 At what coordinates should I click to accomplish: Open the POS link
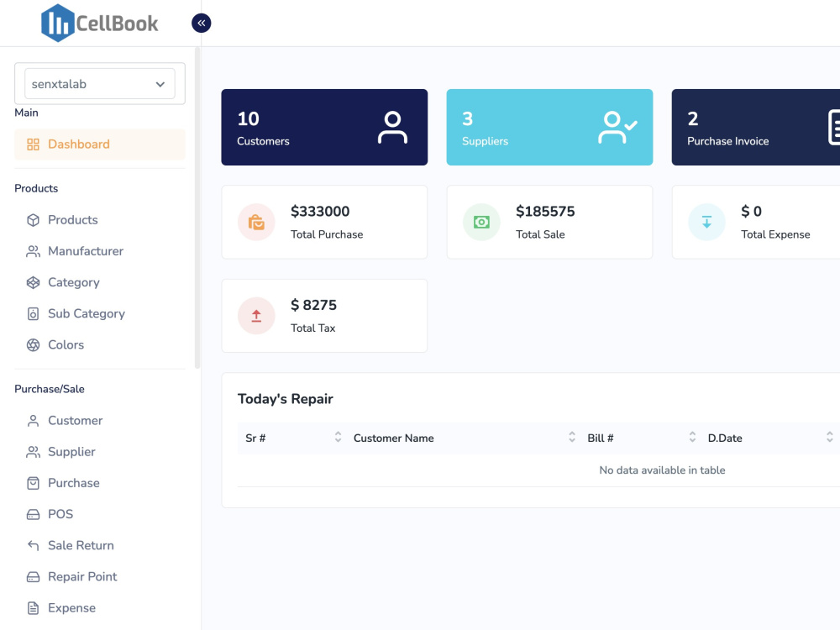pyautogui.click(x=60, y=514)
